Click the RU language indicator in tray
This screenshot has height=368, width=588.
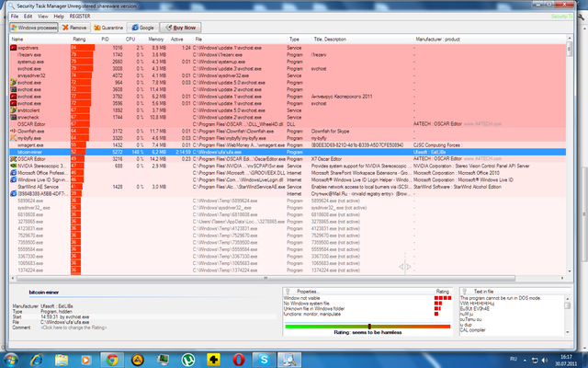point(514,359)
